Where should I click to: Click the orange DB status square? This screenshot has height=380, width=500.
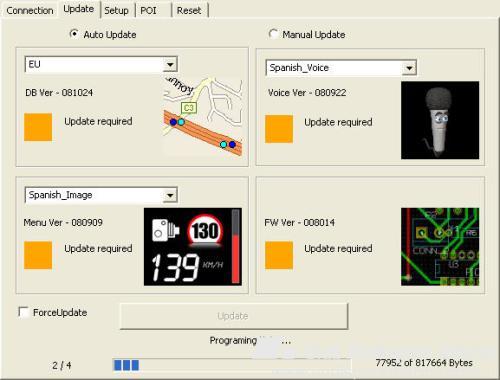(38, 127)
